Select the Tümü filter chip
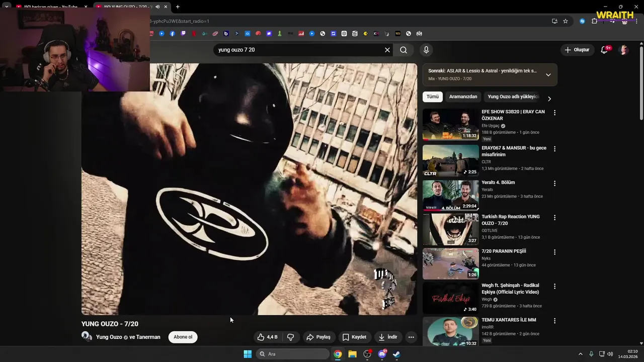The image size is (644, 362). [x=433, y=97]
